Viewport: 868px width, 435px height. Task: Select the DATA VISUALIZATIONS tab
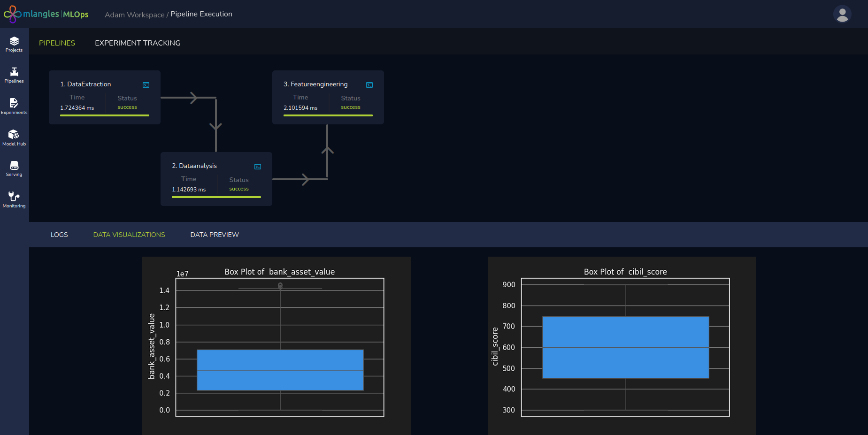(x=129, y=235)
